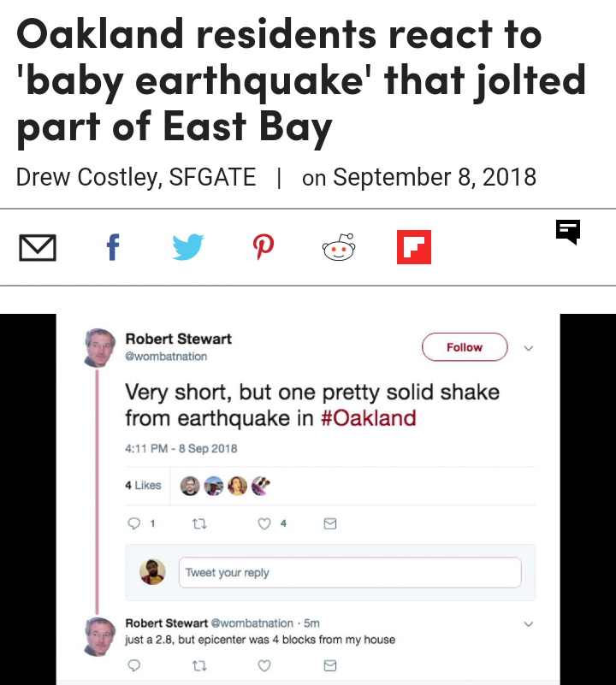Open the article comments icon
616x685 pixels.
pyautogui.click(x=568, y=231)
